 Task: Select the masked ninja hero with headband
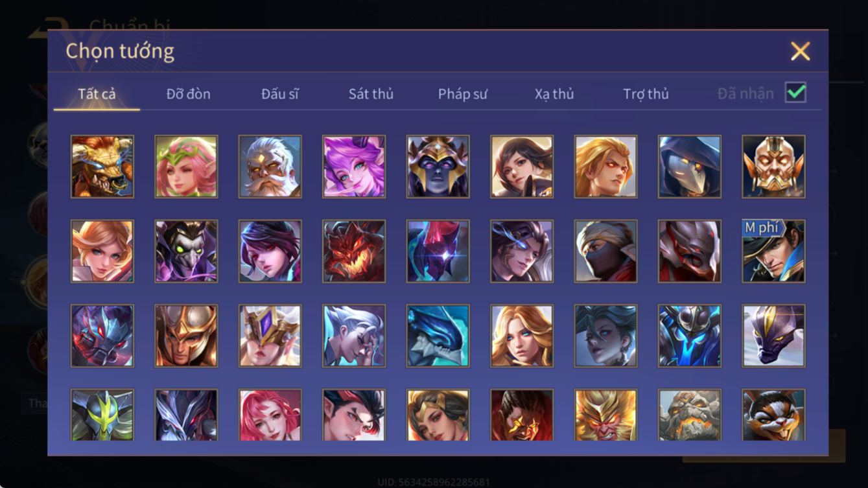point(606,251)
